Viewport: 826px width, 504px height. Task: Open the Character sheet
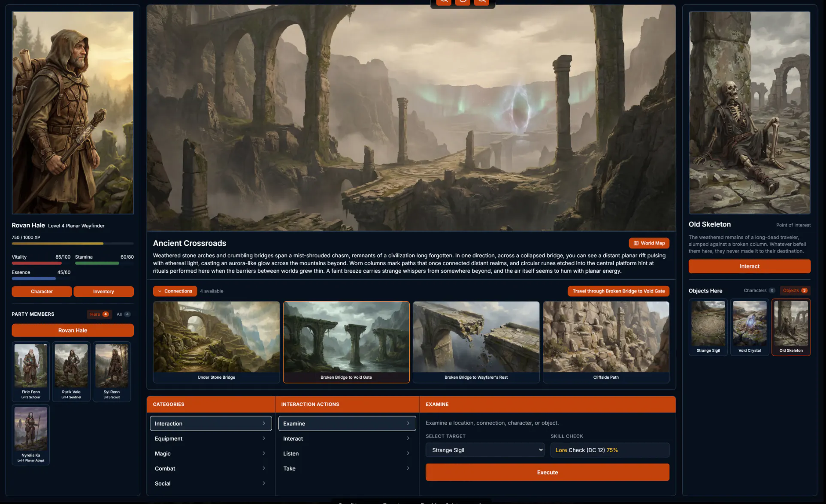pos(42,292)
